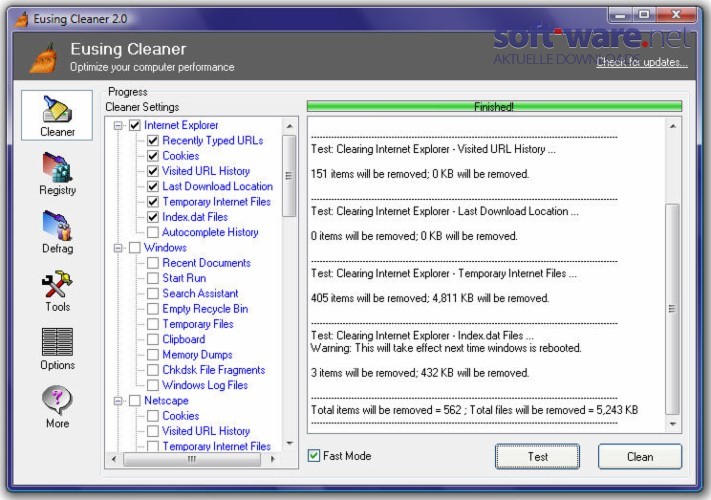Click tree horizontal scroll right arrow

click(272, 459)
